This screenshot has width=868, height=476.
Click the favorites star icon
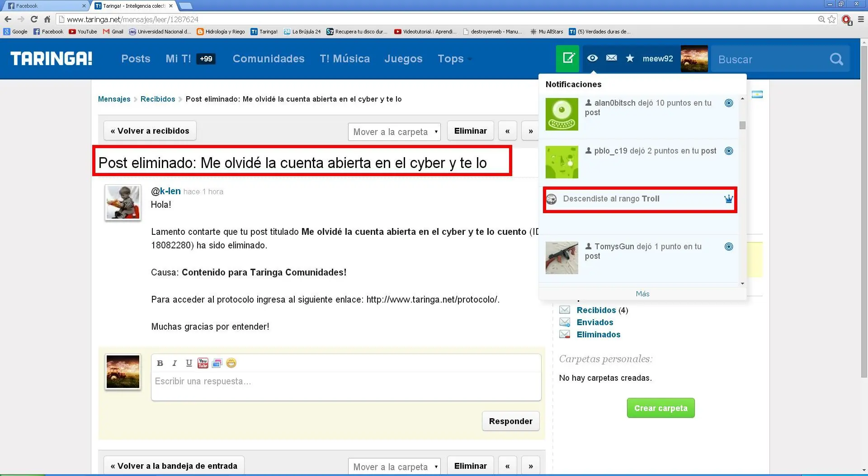point(630,58)
